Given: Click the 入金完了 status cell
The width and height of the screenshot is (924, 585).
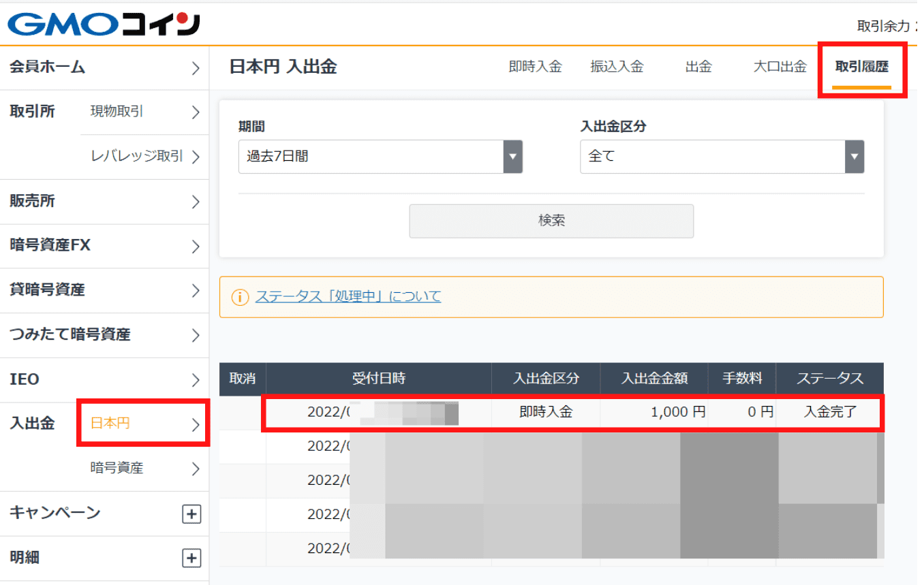Looking at the screenshot, I should pyautogui.click(x=830, y=412).
